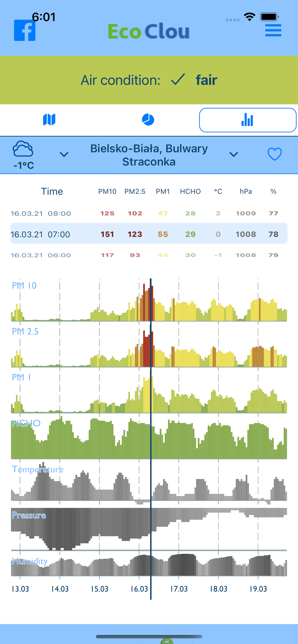The image size is (298, 644).
Task: Tap the cloud weather icon
Action: tap(23, 149)
